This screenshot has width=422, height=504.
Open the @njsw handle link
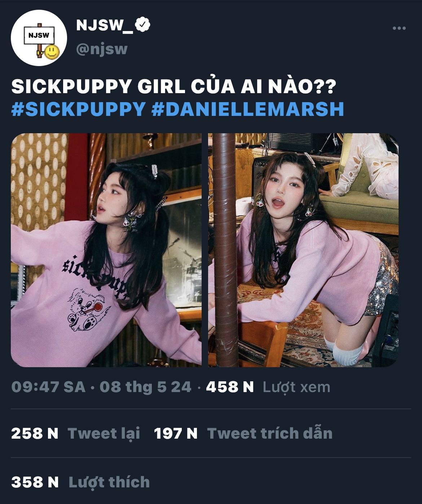(102, 49)
